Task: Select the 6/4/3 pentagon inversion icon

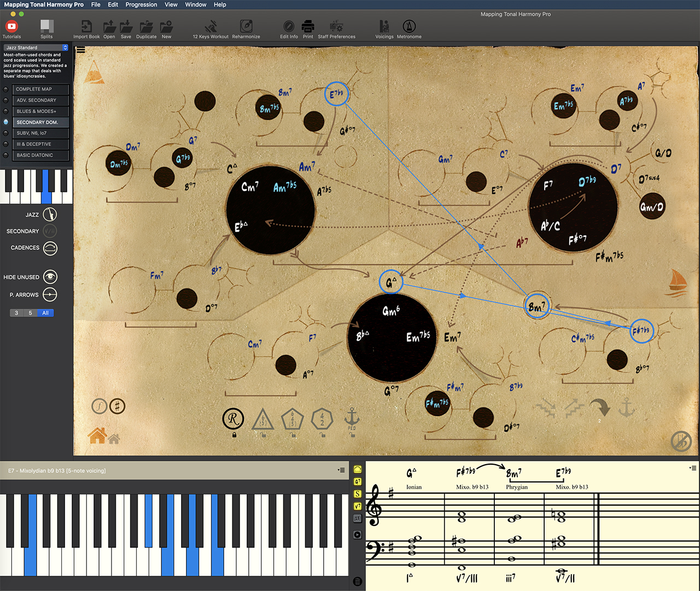Action: (293, 419)
